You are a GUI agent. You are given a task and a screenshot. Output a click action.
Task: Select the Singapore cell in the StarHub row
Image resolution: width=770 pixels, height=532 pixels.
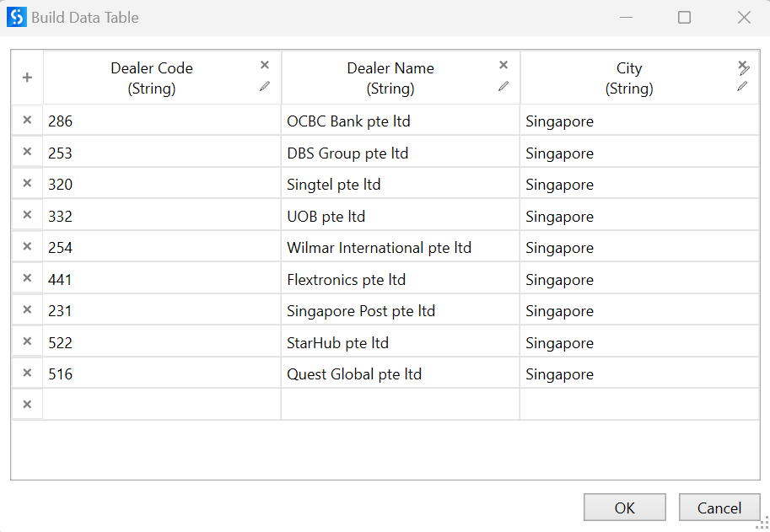click(639, 342)
